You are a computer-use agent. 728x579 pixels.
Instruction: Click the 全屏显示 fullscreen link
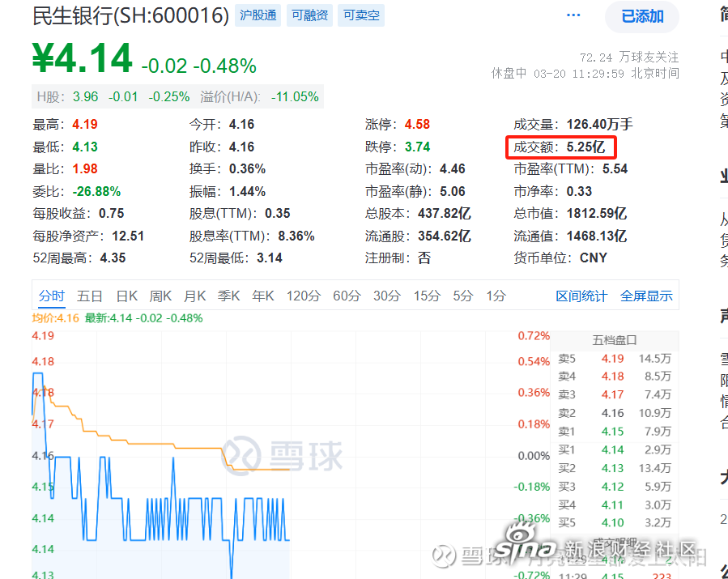pyautogui.click(x=646, y=296)
